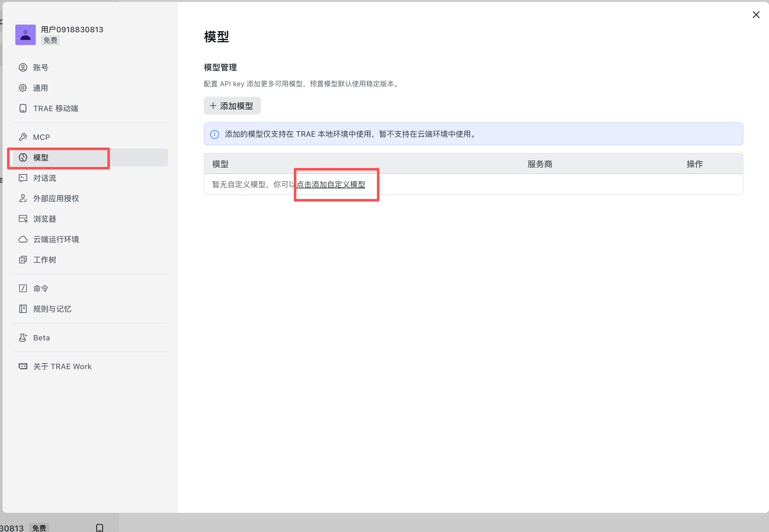This screenshot has width=769, height=532.
Task: Switch to the MCP settings
Action: coord(90,137)
